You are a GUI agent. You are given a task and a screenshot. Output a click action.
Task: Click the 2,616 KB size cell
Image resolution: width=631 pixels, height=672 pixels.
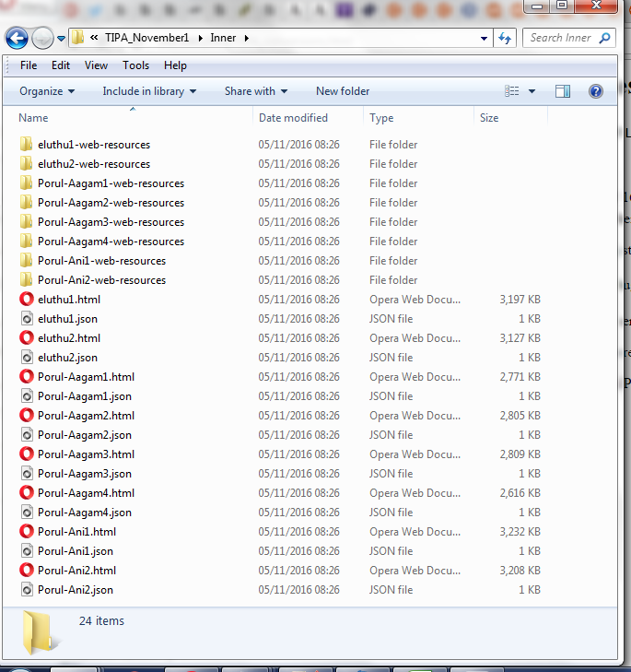pos(520,493)
